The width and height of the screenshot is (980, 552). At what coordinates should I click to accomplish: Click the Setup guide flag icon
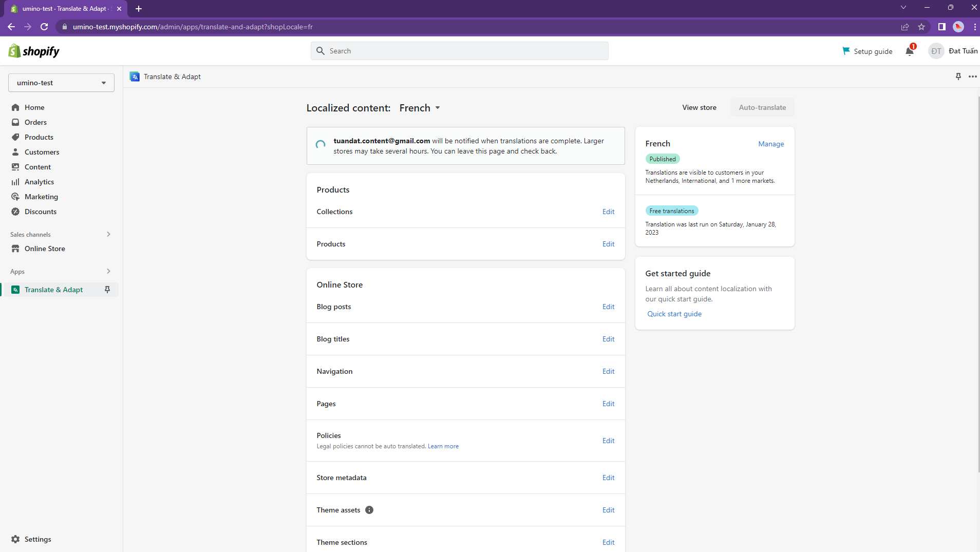846,51
